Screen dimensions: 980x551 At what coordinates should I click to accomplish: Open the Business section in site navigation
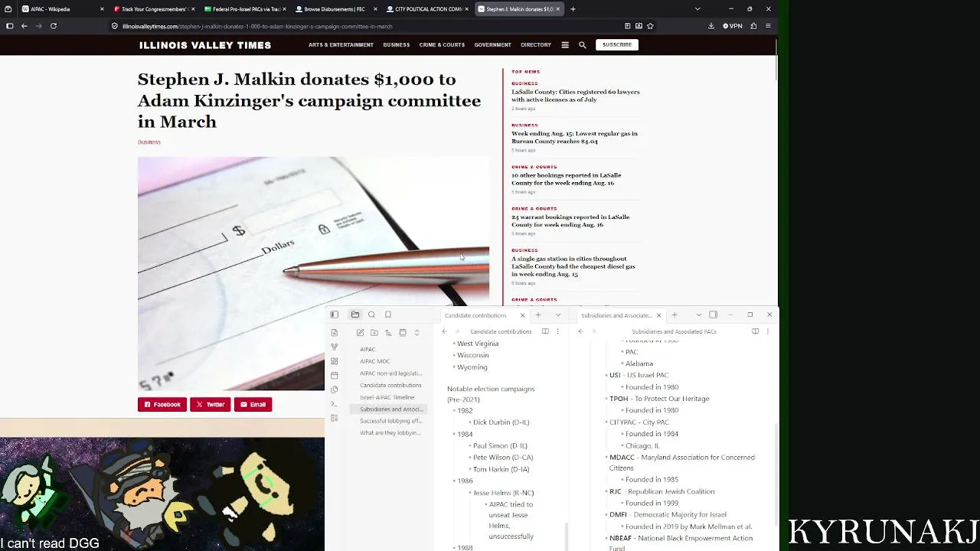pos(397,45)
